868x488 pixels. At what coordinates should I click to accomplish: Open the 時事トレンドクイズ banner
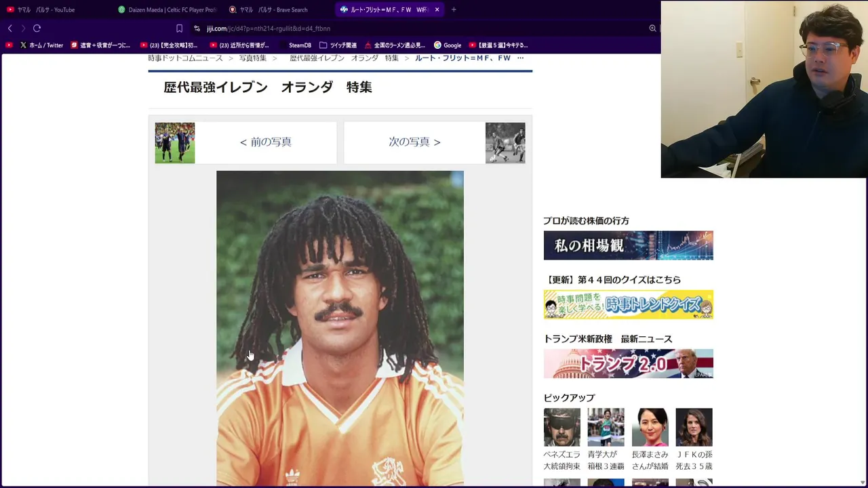628,304
